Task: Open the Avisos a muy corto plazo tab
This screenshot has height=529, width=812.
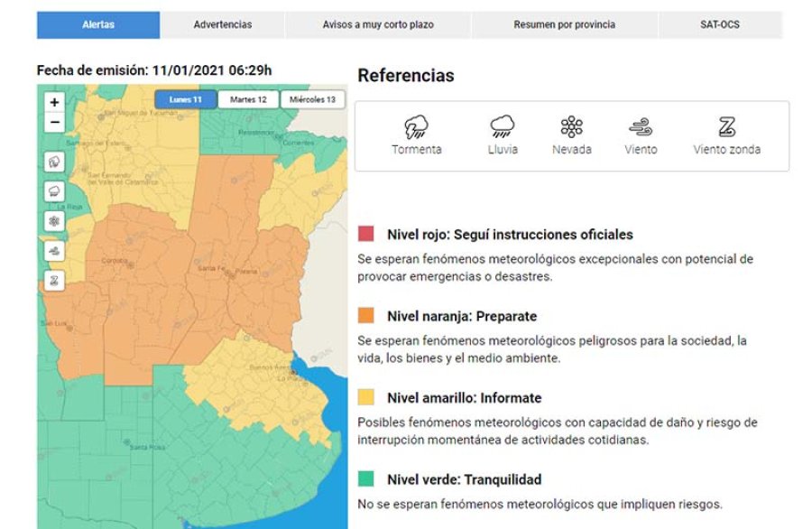Action: pos(378,25)
